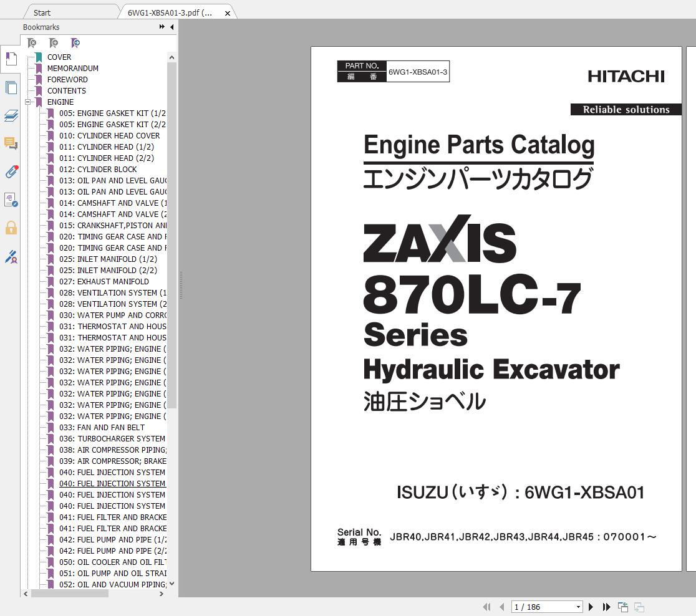Select the ENGINE bookmark
This screenshot has width=696, height=616.
tap(60, 102)
